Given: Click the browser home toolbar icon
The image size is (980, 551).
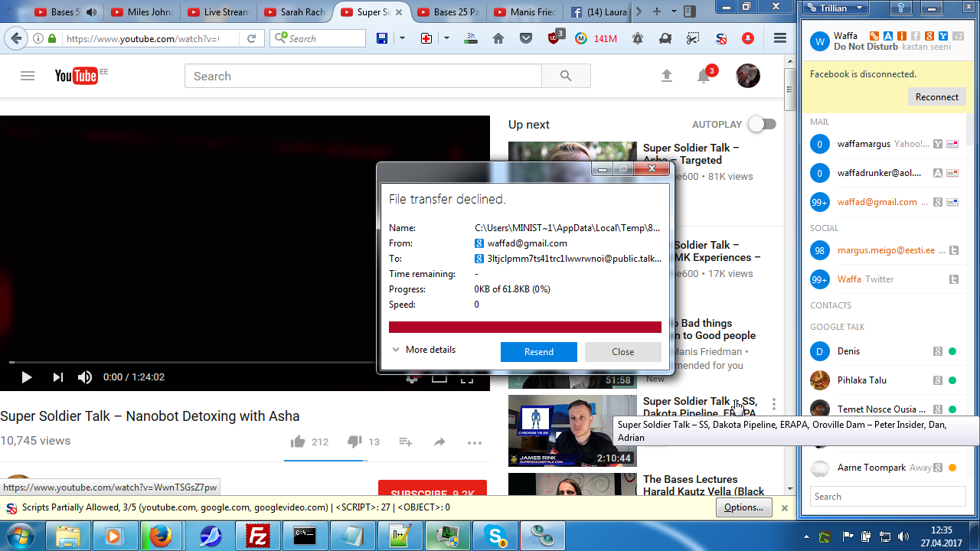Looking at the screenshot, I should [498, 38].
